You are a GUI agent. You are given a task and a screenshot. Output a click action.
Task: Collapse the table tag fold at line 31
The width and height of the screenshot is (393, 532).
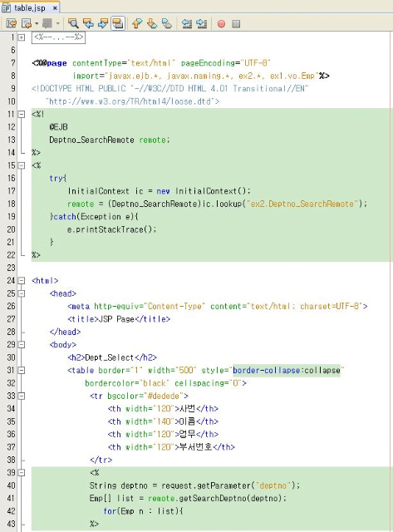tap(22, 370)
